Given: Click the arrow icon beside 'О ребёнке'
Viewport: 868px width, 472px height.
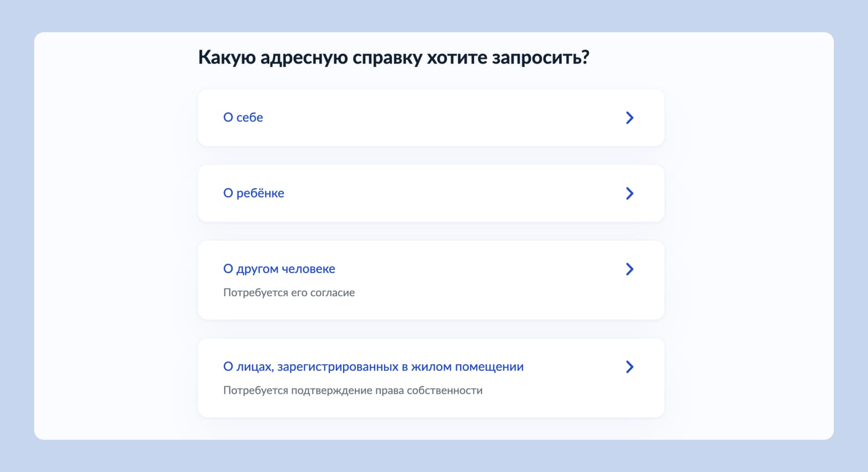Looking at the screenshot, I should 629,193.
